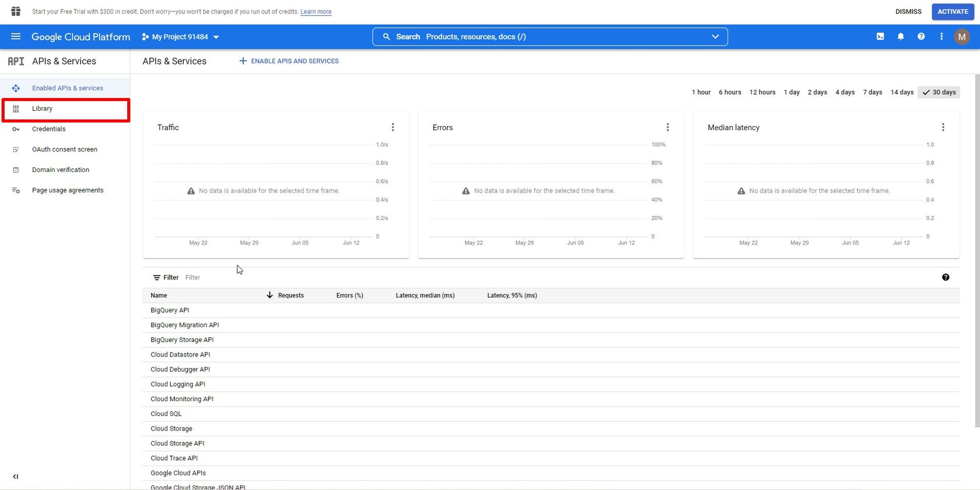Open the notifications bell

pyautogui.click(x=901, y=37)
